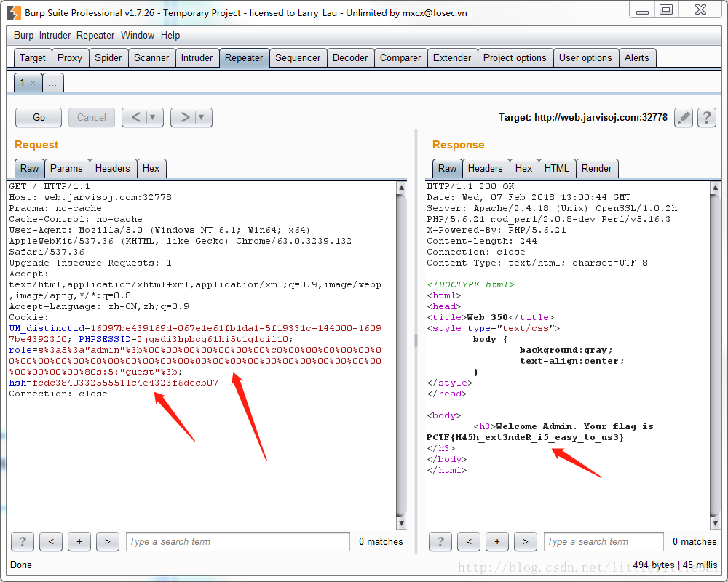This screenshot has height=582, width=728.
Task: Click the Burp Suite logo icon in title bar
Action: (x=13, y=13)
